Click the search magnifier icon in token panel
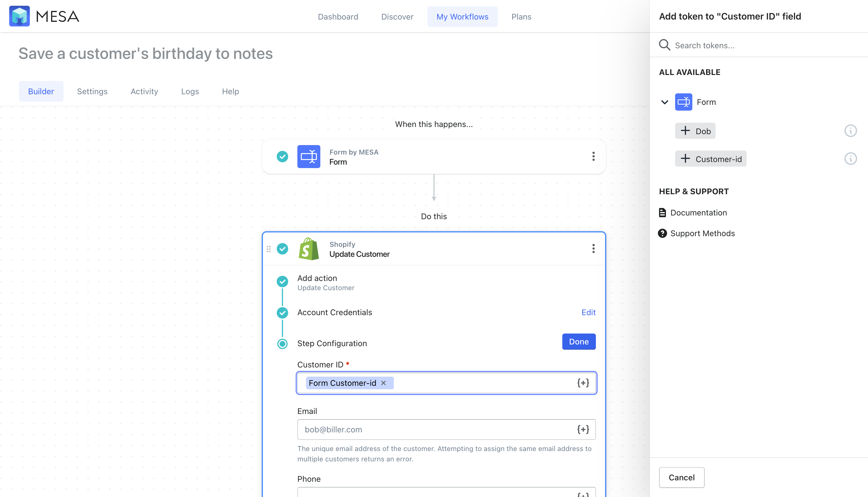Screen dimensions: 868x497 point(665,45)
